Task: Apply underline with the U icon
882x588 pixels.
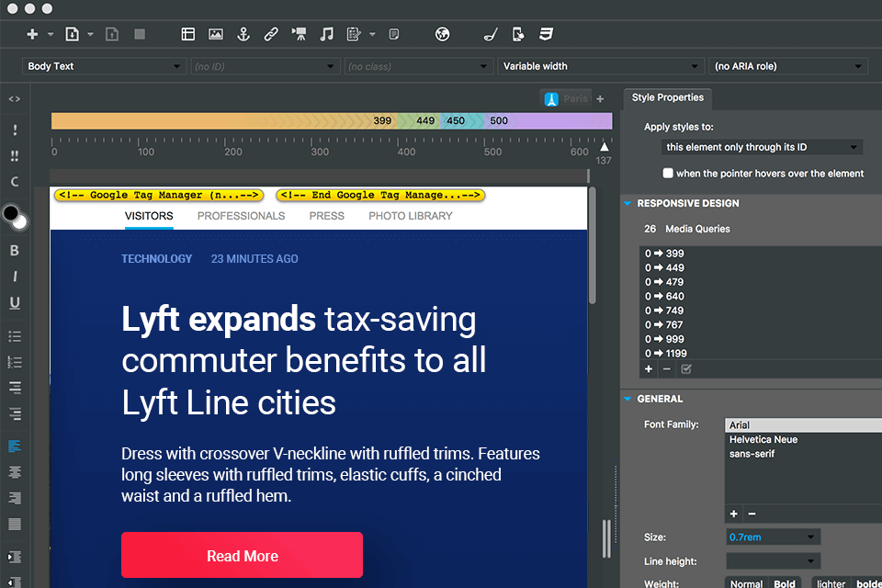Action: (x=15, y=302)
